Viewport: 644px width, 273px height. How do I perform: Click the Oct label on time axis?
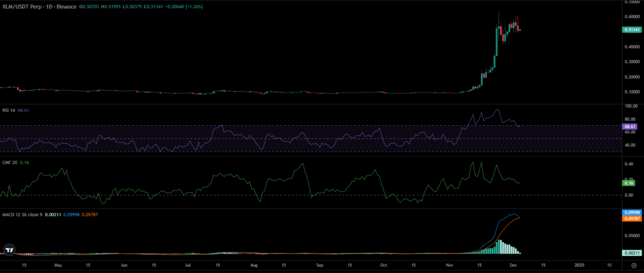coord(384,265)
